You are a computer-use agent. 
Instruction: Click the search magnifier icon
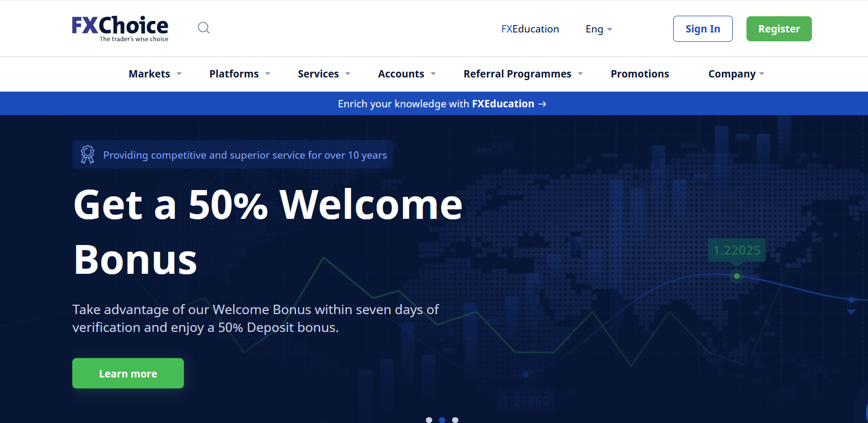point(204,28)
